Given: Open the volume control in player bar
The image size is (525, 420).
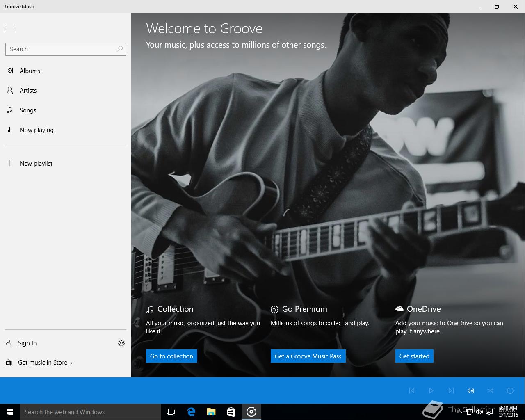Looking at the screenshot, I should [x=471, y=390].
